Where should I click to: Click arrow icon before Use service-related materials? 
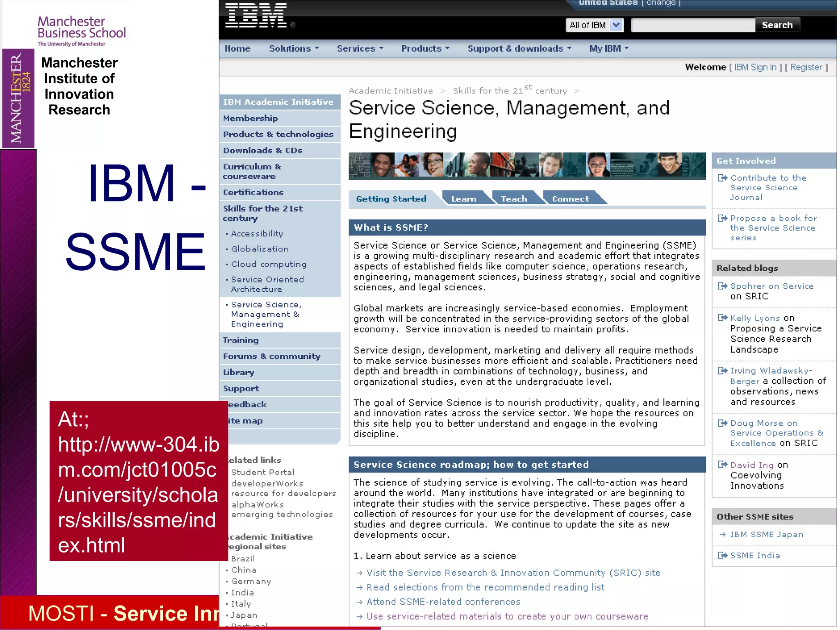point(359,617)
